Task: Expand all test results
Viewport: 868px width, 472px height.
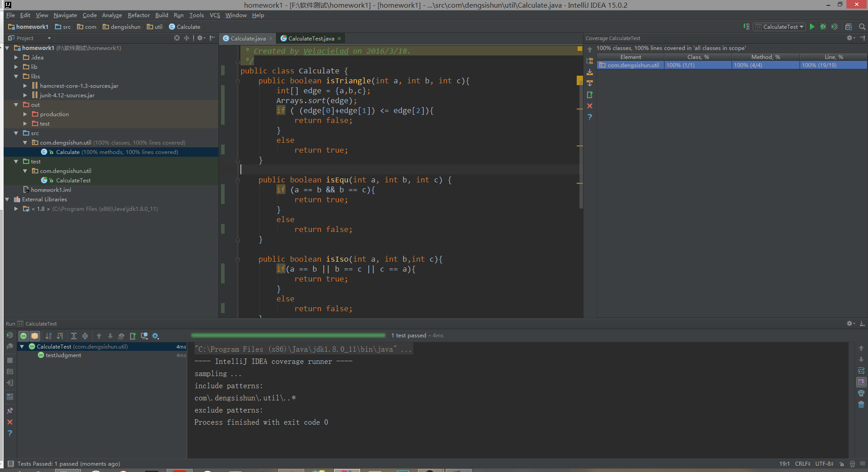Action: pos(74,336)
